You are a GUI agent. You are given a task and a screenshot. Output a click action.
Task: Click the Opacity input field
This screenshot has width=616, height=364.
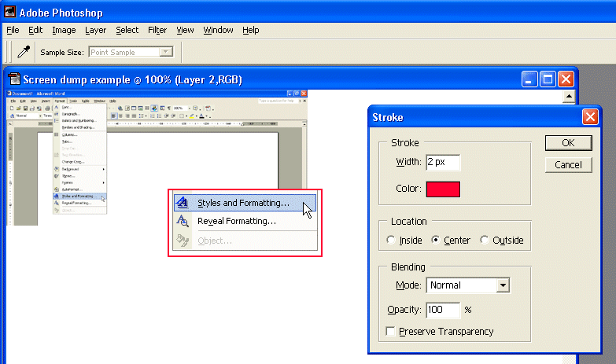pyautogui.click(x=443, y=310)
